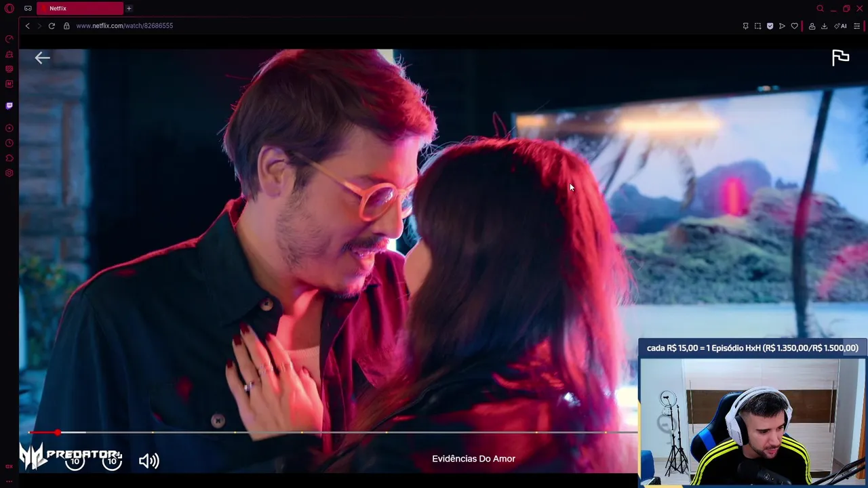This screenshot has height=488, width=868.
Task: Reload the Netflix page
Action: click(52, 26)
